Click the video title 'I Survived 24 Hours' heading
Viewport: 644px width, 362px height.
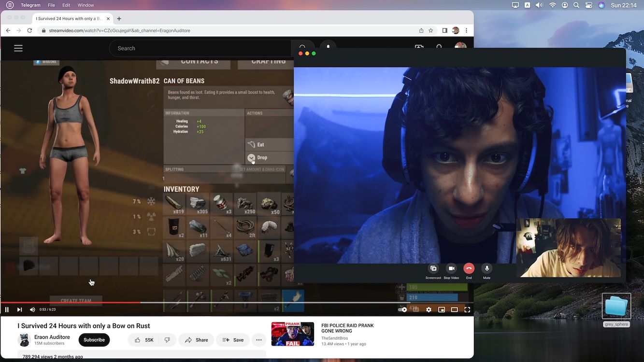pos(84,326)
